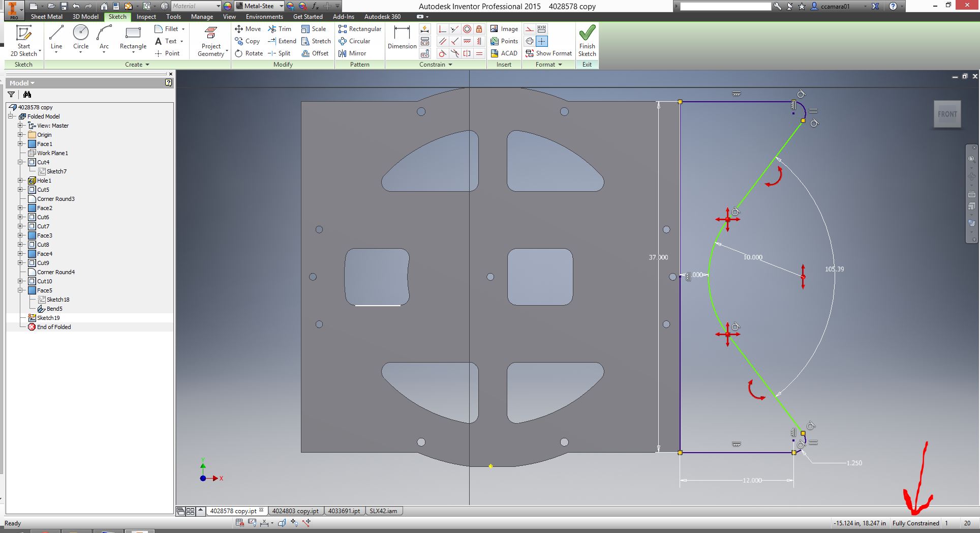The image size is (980, 533).
Task: Toggle centerline geometry format
Action: (x=531, y=41)
